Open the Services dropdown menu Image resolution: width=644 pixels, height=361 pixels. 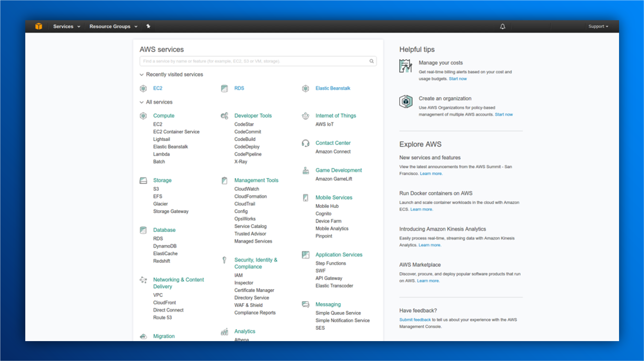click(x=67, y=27)
